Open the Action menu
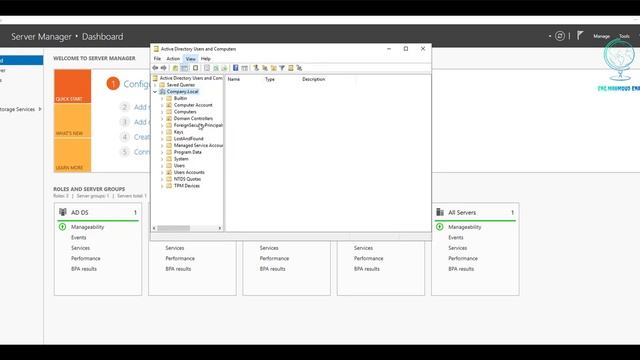This screenshot has height=360, width=640. click(x=173, y=59)
